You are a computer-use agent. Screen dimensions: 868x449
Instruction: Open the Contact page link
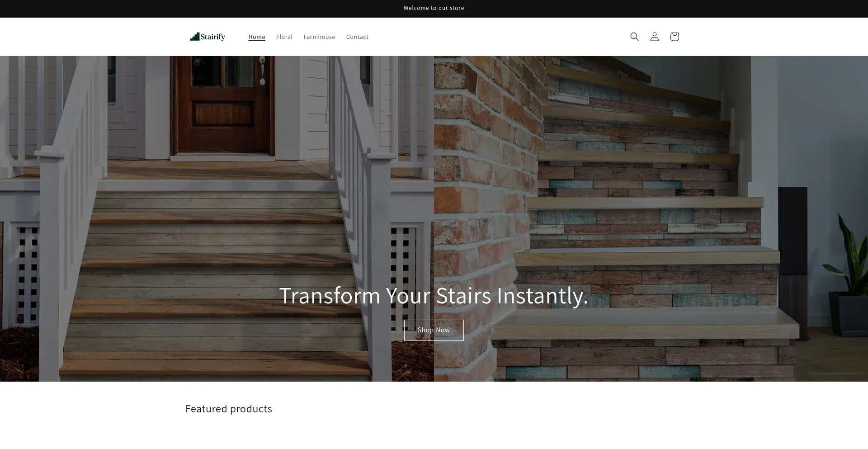click(x=357, y=37)
